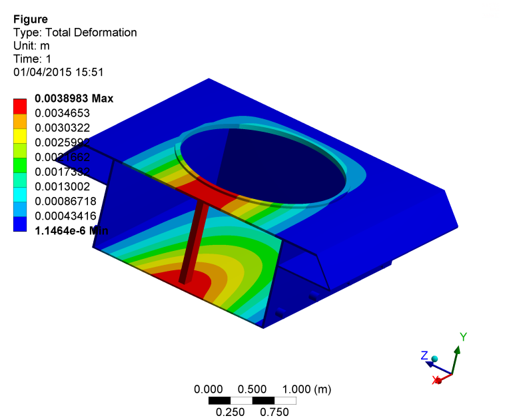Select the '0.0013002' legend value
Screen dimensions: 505x420
click(62, 186)
